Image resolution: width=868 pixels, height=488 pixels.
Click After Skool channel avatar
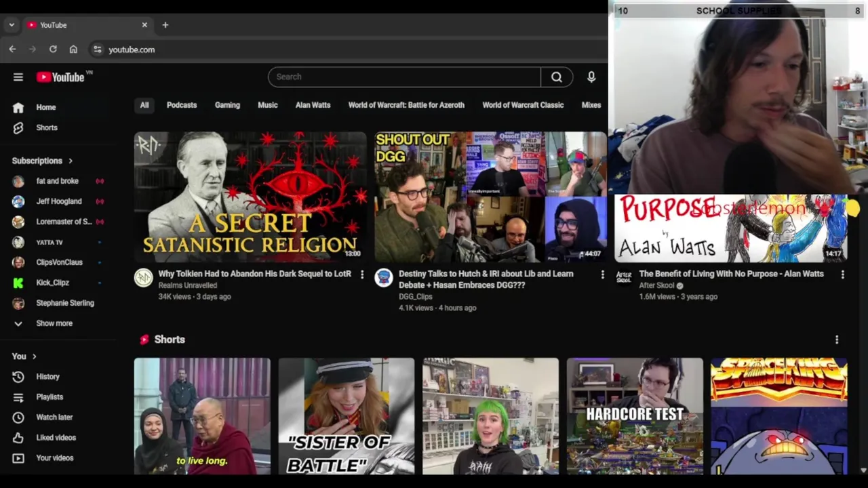pyautogui.click(x=624, y=278)
